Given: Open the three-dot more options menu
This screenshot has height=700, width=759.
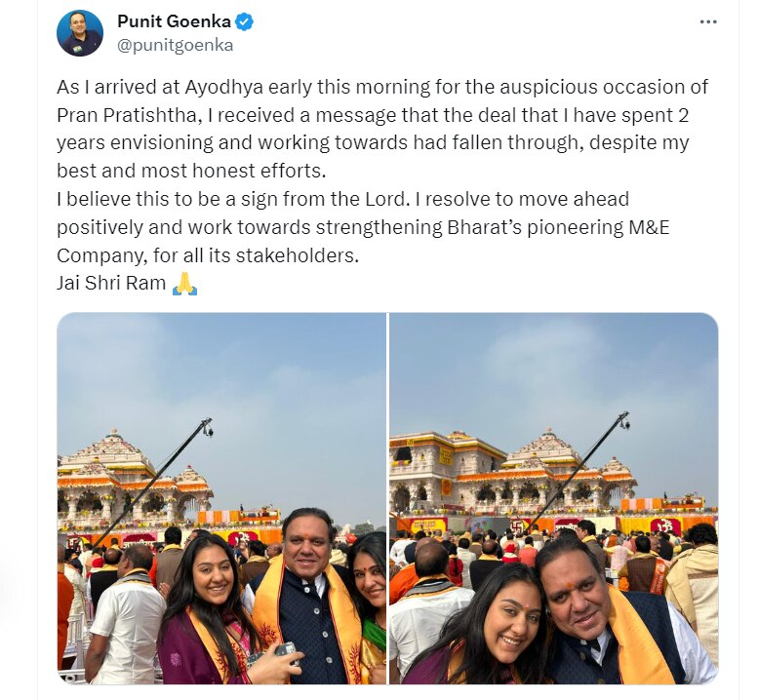Looking at the screenshot, I should tap(708, 22).
